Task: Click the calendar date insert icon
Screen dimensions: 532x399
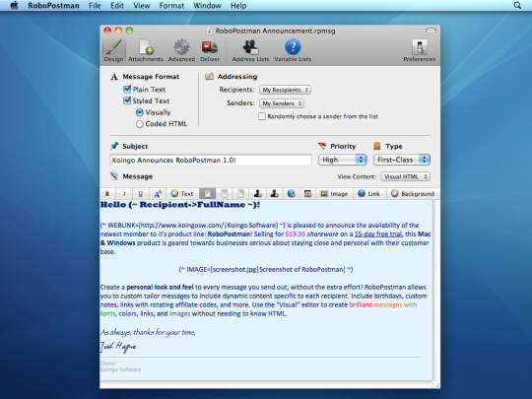Action: (x=307, y=194)
